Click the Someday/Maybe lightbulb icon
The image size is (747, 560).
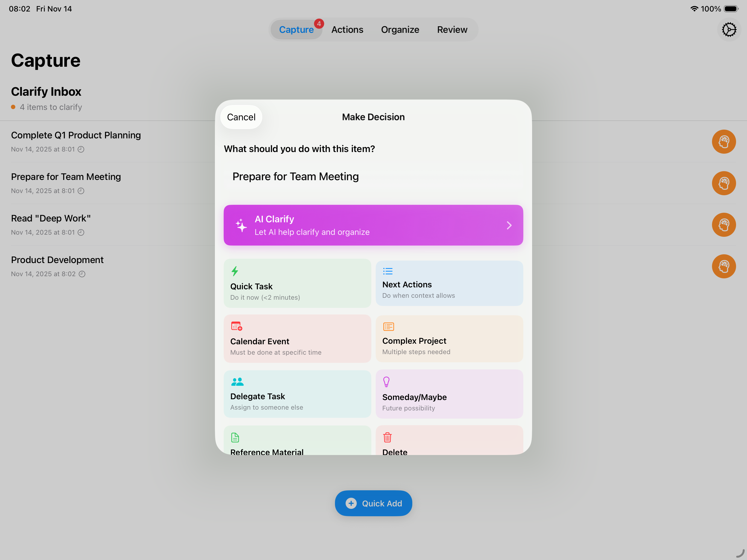[386, 382]
